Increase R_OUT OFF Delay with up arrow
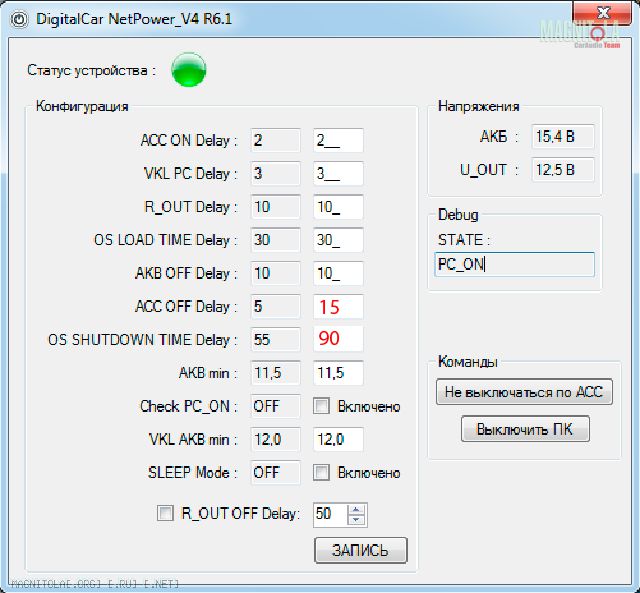Image resolution: width=640 pixels, height=593 pixels. (x=356, y=509)
